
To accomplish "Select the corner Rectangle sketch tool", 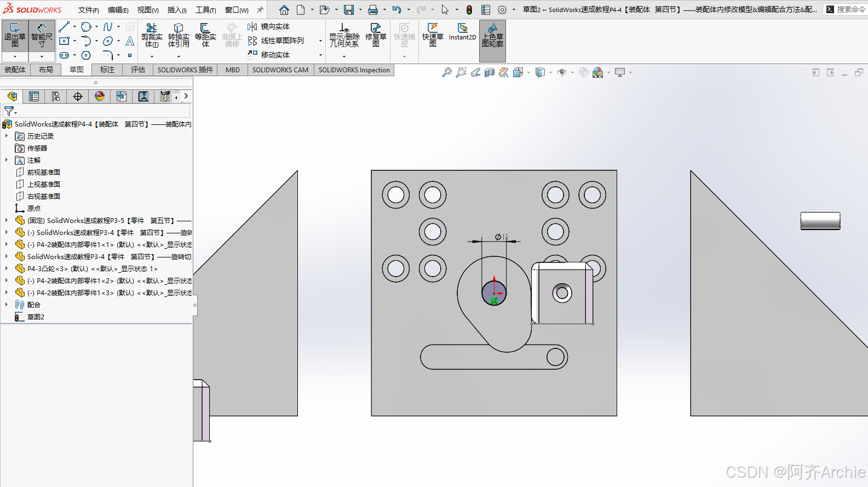I will click(x=64, y=41).
